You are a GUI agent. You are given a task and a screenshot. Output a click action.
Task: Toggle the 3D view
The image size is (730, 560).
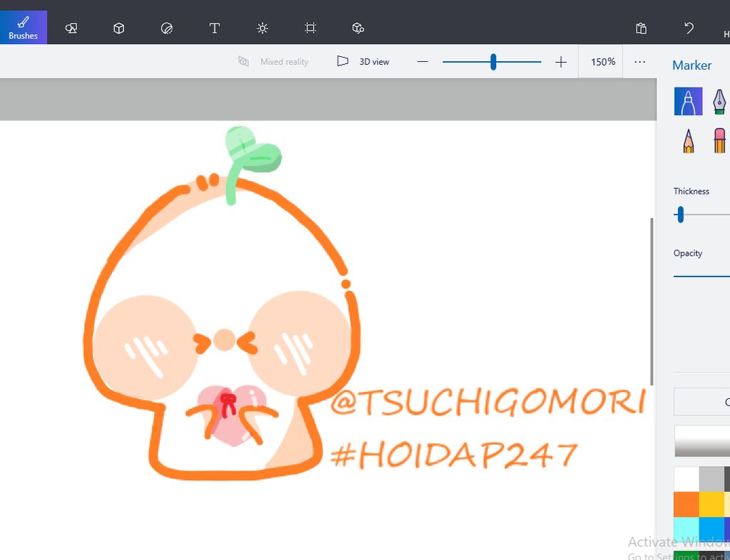(x=363, y=61)
